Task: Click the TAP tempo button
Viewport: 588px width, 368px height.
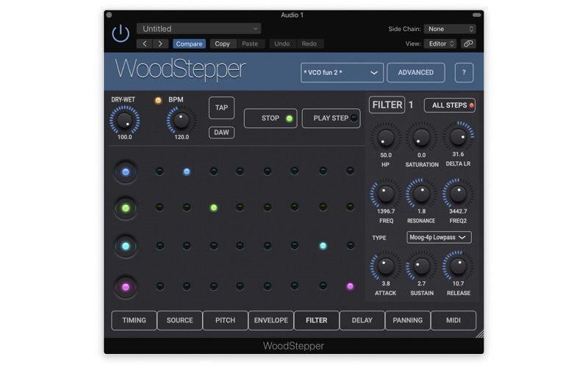Action: (221, 107)
